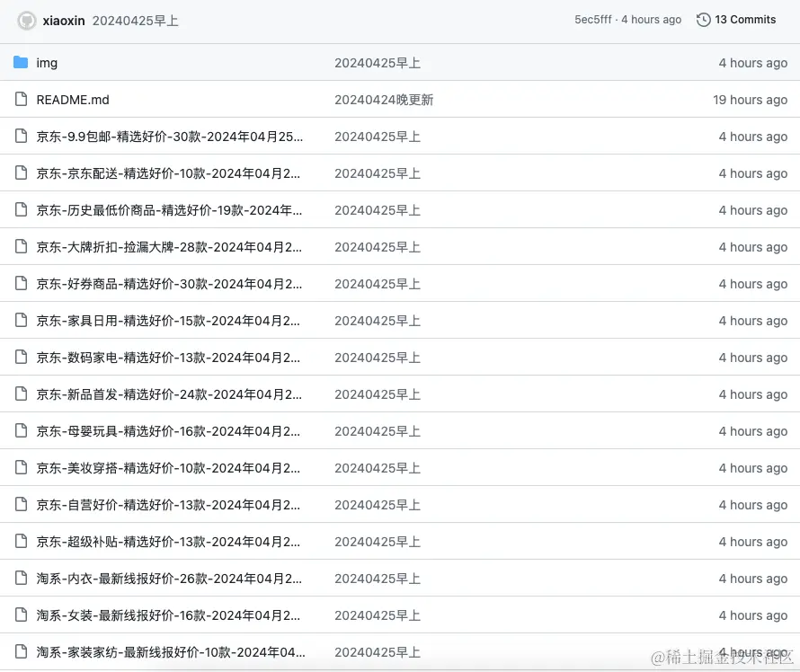Click the img folder icon

tap(21, 62)
